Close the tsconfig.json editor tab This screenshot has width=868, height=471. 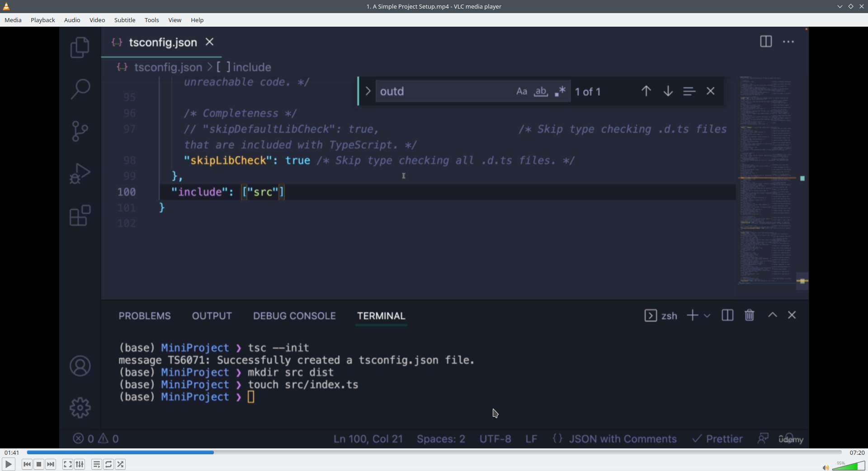pyautogui.click(x=210, y=42)
